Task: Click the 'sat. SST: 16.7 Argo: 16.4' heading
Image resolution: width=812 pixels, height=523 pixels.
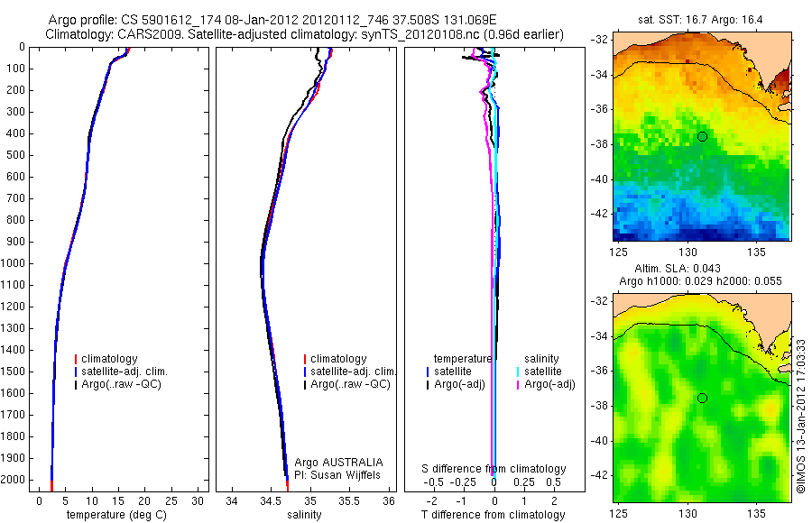Action: click(x=700, y=20)
